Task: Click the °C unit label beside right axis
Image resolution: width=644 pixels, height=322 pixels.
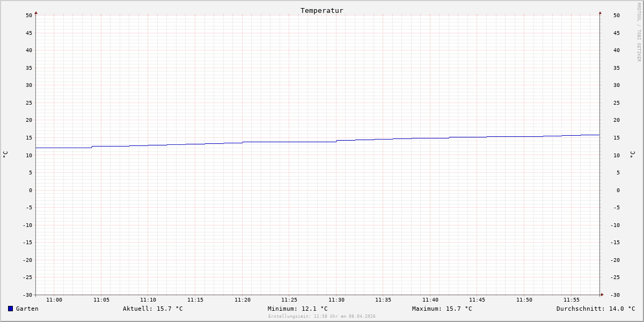Action: [x=632, y=154]
